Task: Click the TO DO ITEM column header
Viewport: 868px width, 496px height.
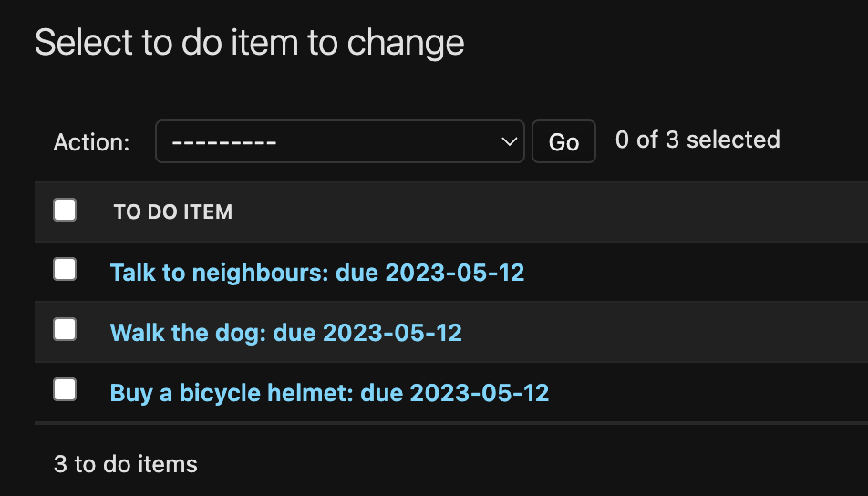Action: coord(173,212)
